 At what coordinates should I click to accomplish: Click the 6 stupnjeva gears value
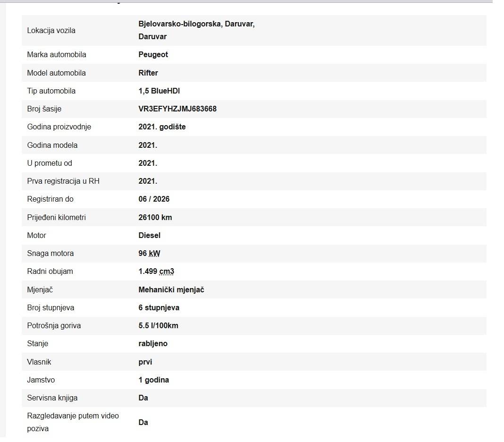[x=159, y=308]
